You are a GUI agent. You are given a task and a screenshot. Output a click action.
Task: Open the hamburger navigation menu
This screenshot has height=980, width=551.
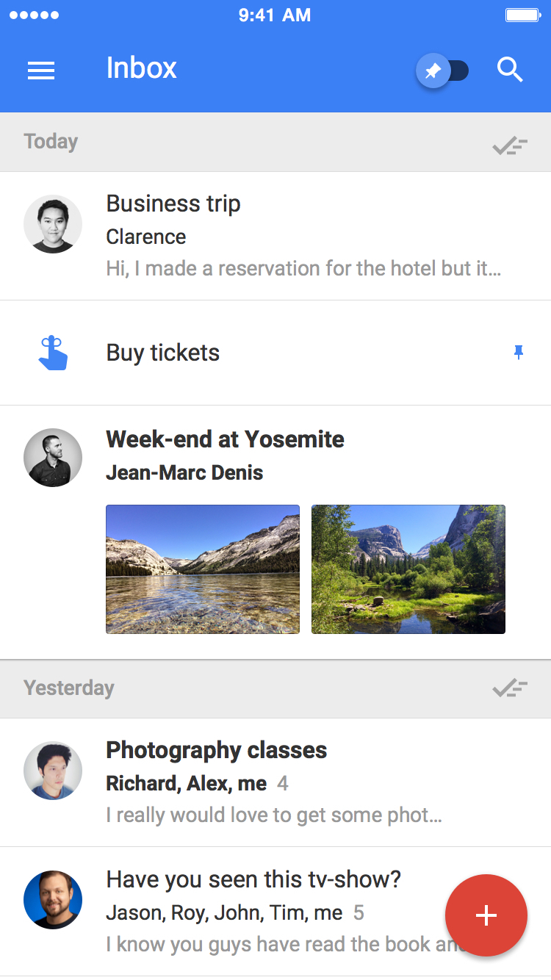(41, 70)
